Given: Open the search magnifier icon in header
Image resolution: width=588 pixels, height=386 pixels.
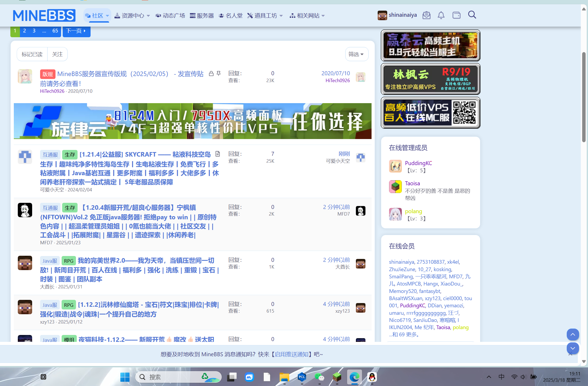Looking at the screenshot, I should coord(472,15).
